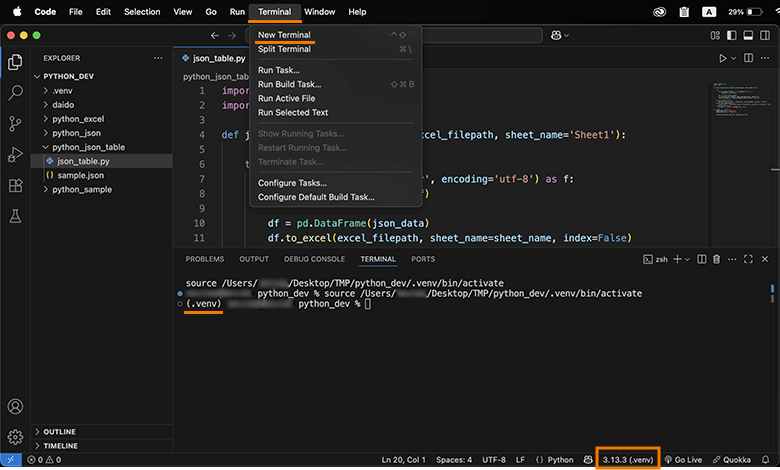Kill terminal with trash icon

(x=716, y=259)
